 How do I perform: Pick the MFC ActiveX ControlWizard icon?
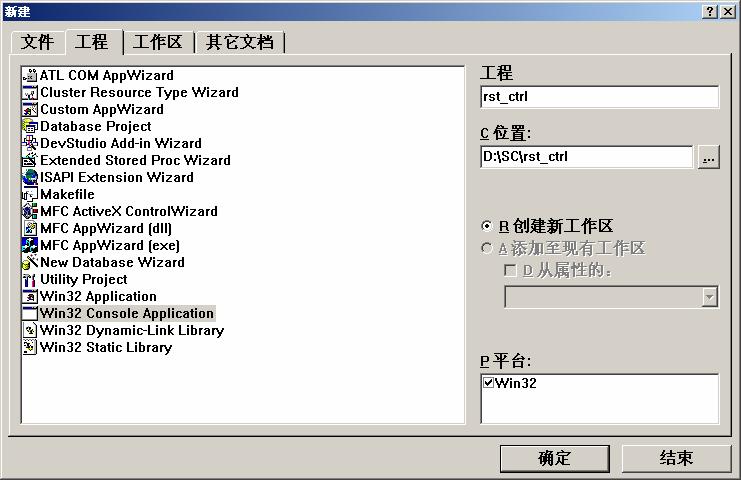tap(30, 211)
